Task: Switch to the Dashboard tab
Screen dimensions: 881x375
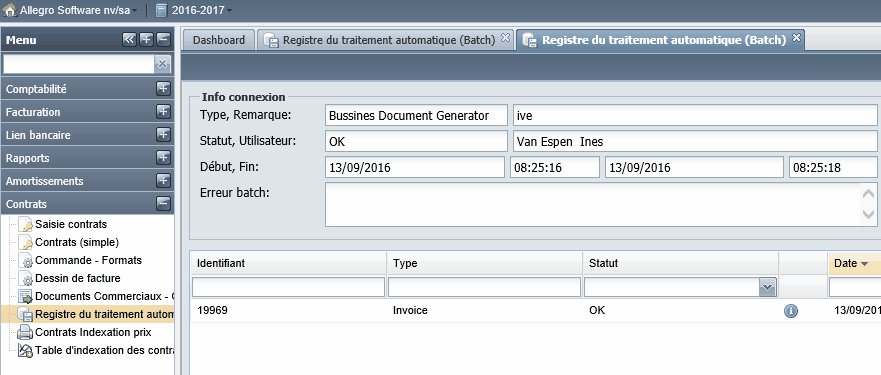Action: [219, 40]
